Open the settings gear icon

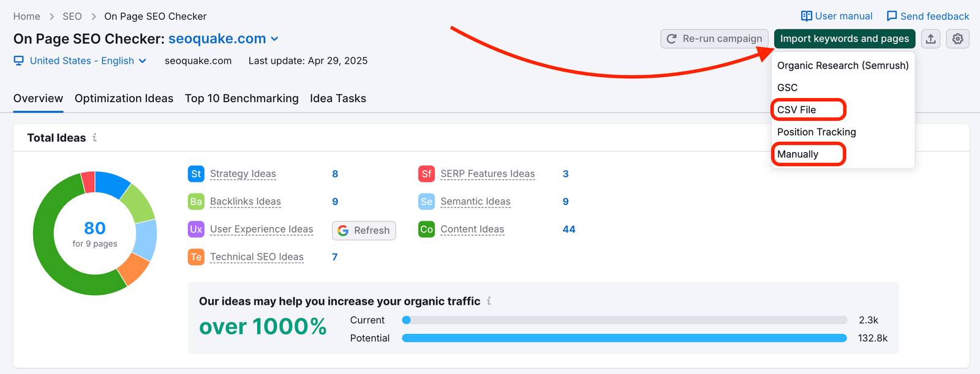coord(958,39)
